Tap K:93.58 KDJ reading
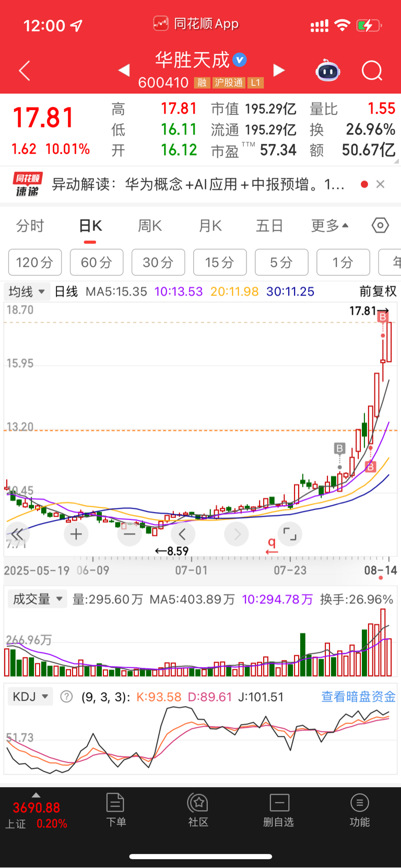401x868 pixels. click(159, 697)
